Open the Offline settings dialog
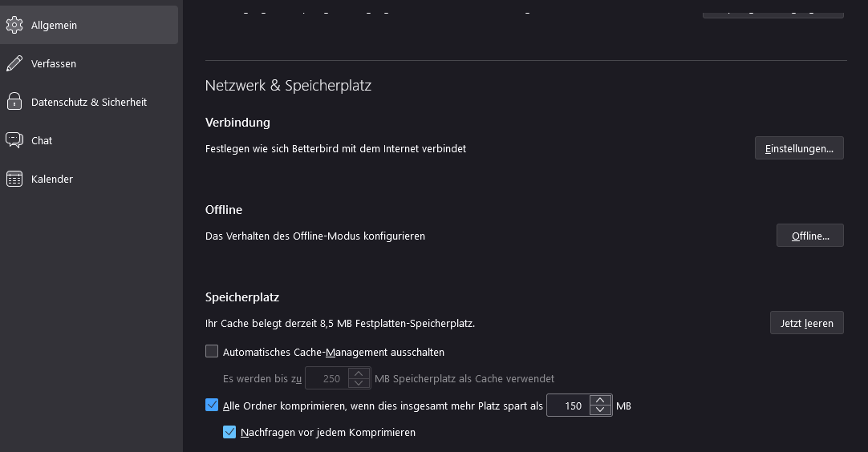 pos(809,236)
